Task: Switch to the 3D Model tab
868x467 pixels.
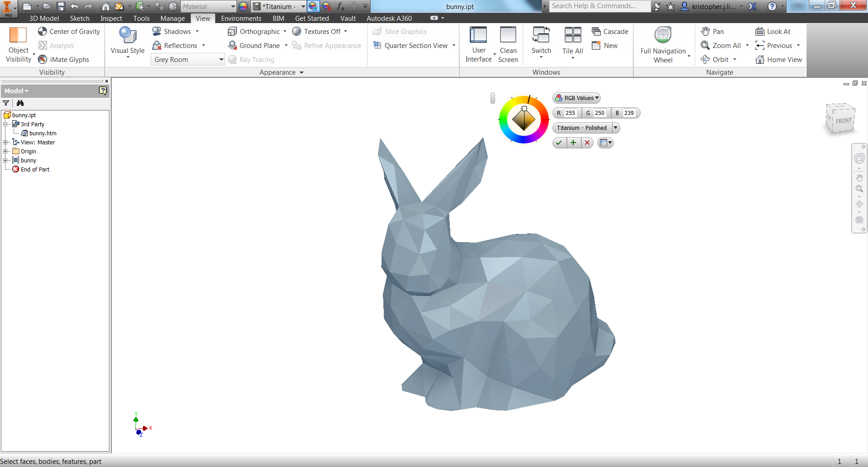Action: [x=44, y=18]
